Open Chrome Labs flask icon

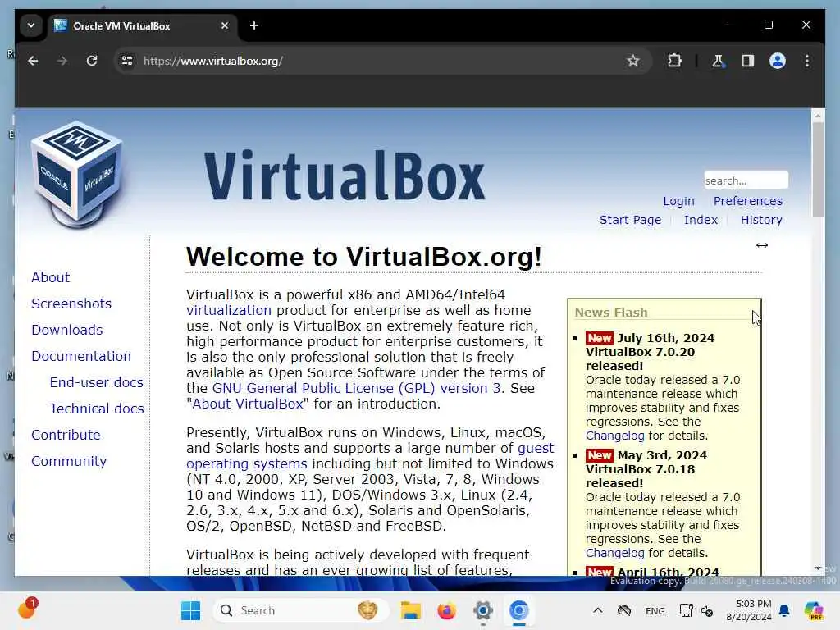[718, 61]
